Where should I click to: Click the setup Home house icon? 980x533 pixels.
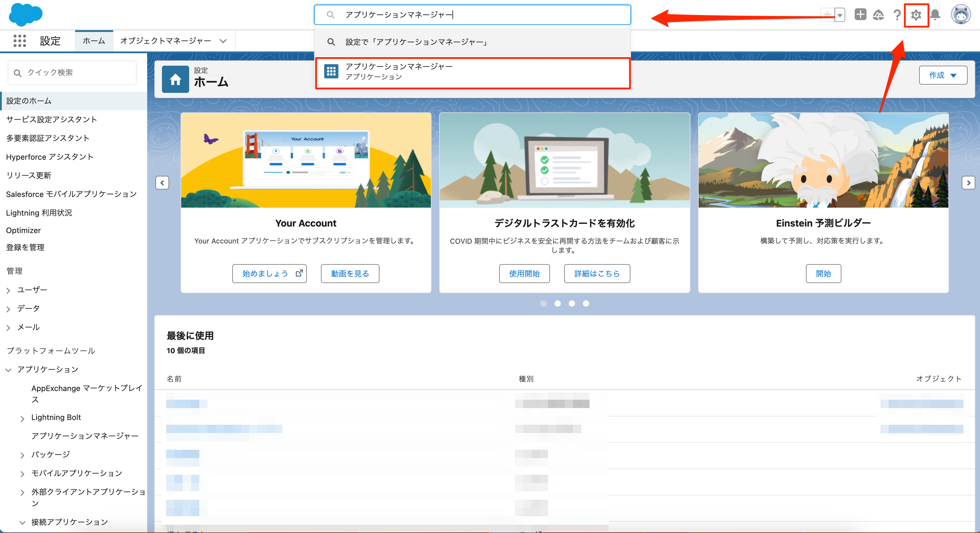[175, 79]
